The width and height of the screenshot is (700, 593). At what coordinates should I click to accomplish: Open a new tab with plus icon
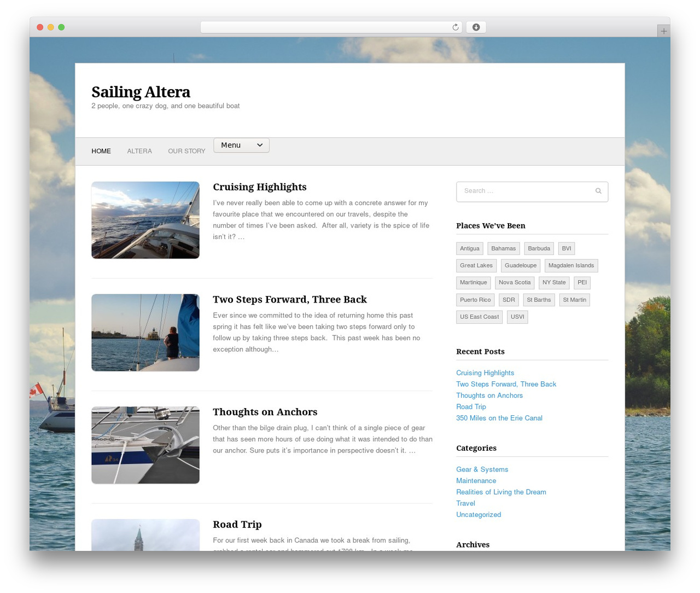pos(663,31)
